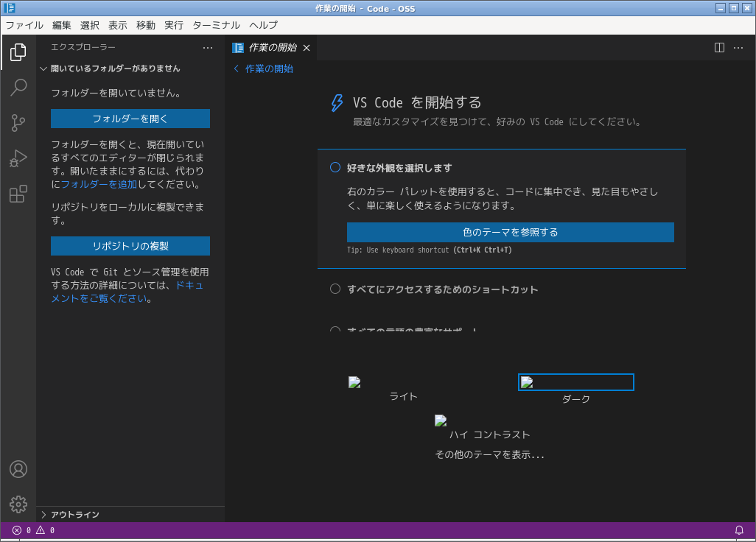Select the 作業の開始 editor tab

tap(271, 48)
